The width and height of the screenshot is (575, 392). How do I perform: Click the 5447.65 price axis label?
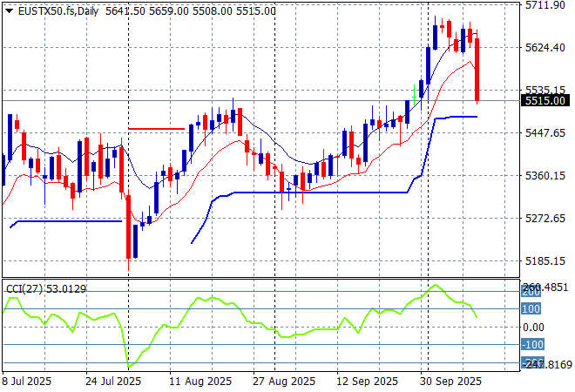(545, 132)
